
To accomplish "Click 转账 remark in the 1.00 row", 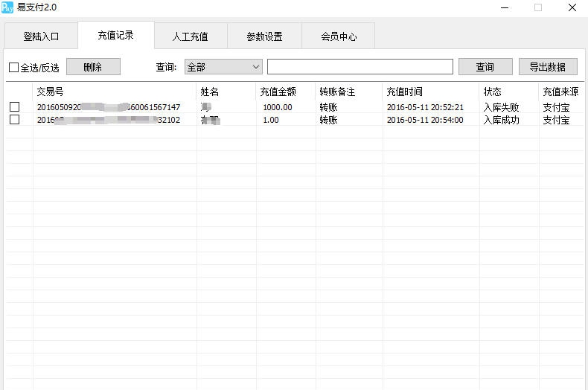I will [x=328, y=120].
